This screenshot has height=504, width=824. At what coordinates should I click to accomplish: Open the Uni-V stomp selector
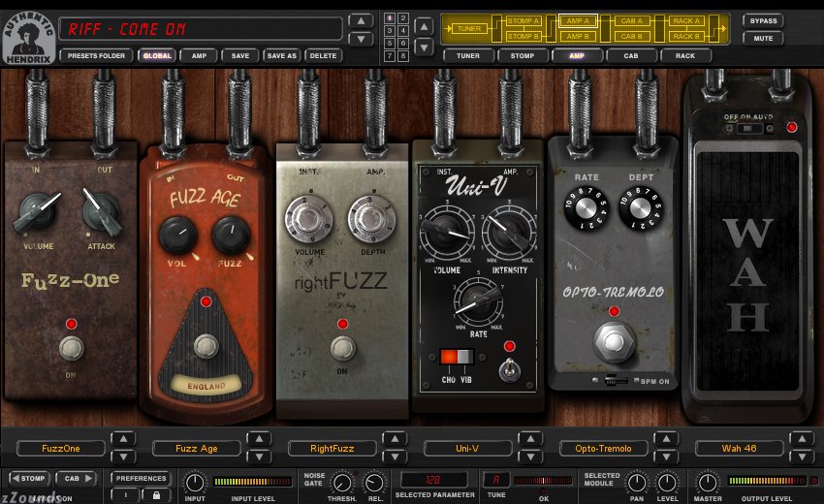467,449
